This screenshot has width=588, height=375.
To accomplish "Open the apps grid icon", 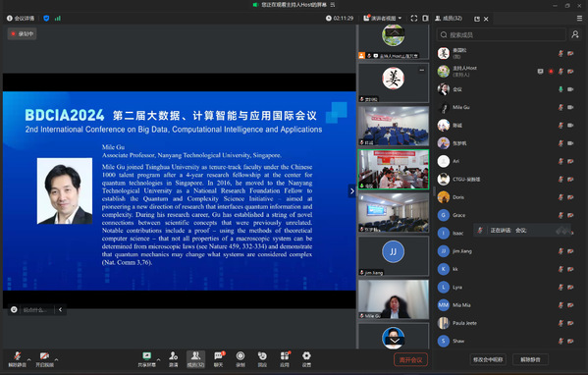I will pyautogui.click(x=285, y=359).
